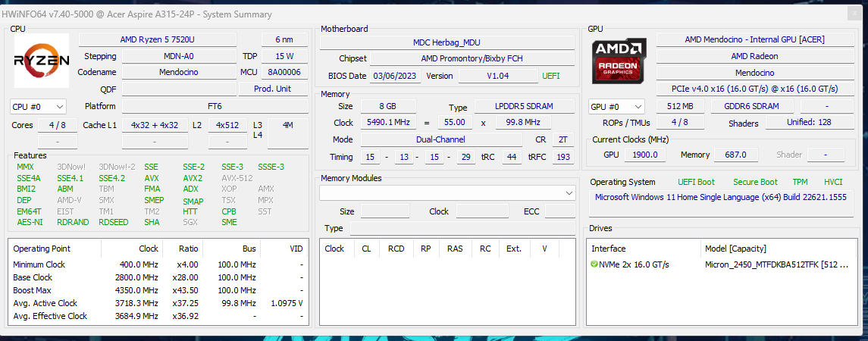868x341 pixels.
Task: Click the MDC Herbag_MDU motherboard field
Action: tap(447, 42)
